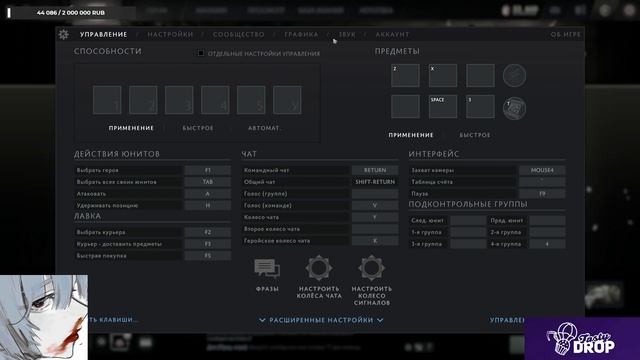The image size is (640, 360).
Task: Set key for 3-я группа
Action: tap(468, 244)
